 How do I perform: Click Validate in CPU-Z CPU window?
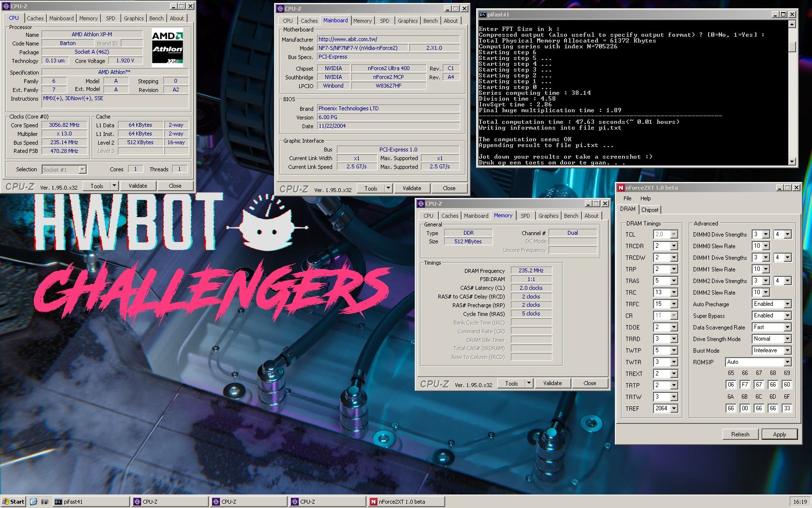pyautogui.click(x=138, y=186)
